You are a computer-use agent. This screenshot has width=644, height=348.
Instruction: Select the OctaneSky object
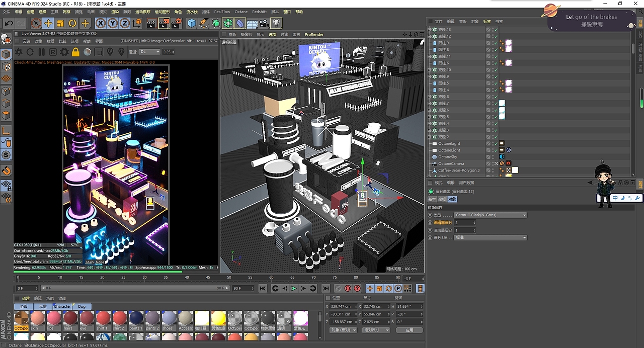pyautogui.click(x=449, y=157)
